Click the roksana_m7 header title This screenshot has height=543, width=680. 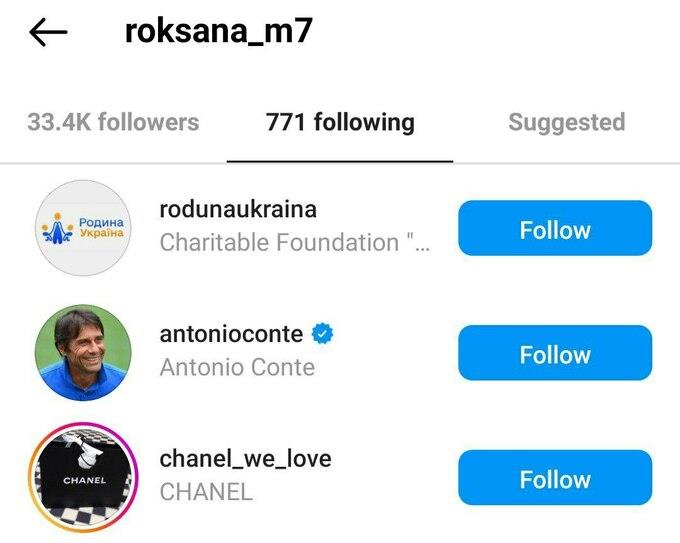coord(218,31)
